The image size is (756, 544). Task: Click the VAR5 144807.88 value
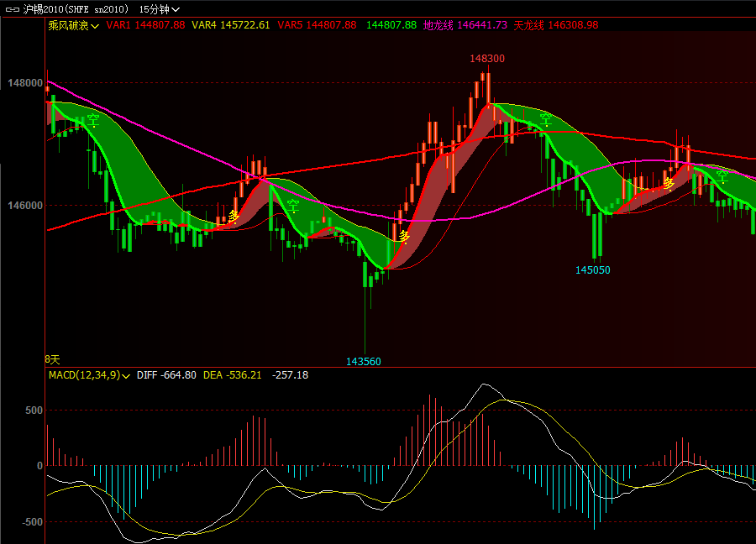[x=317, y=25]
